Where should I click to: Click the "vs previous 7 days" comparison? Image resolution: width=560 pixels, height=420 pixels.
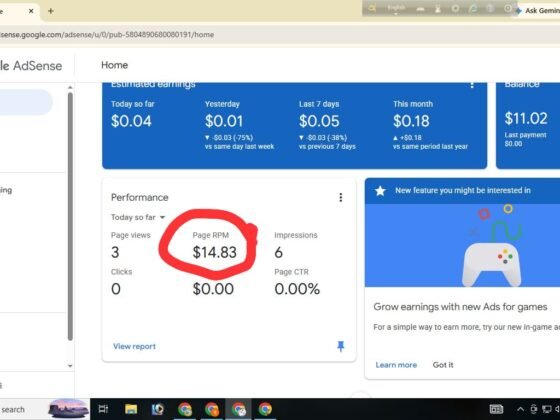click(x=327, y=147)
